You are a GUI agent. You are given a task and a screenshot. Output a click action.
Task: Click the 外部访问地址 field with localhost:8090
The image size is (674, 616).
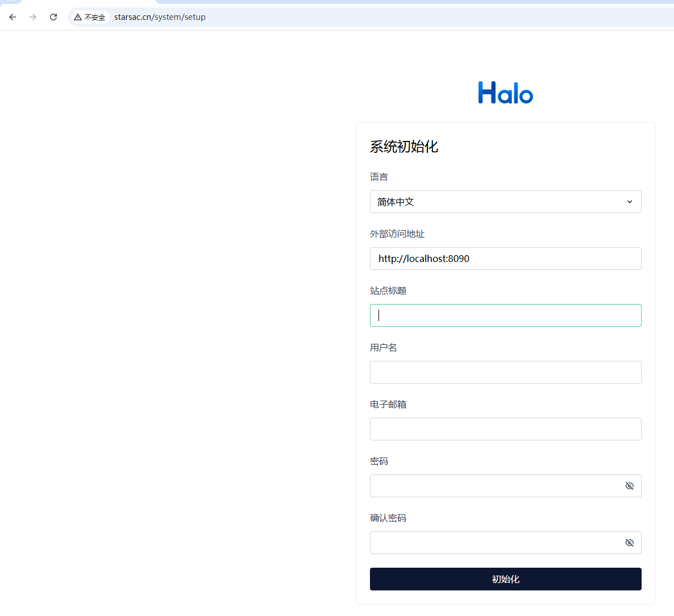(x=505, y=259)
